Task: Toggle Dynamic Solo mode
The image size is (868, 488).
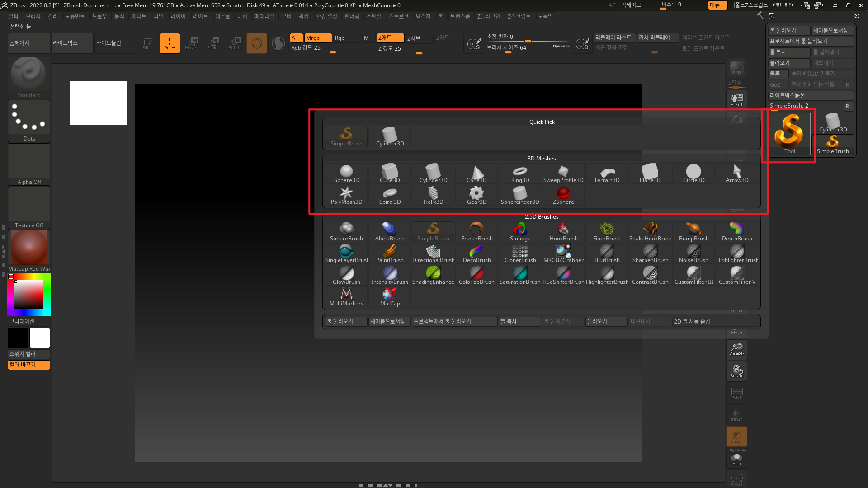Action: click(736, 458)
